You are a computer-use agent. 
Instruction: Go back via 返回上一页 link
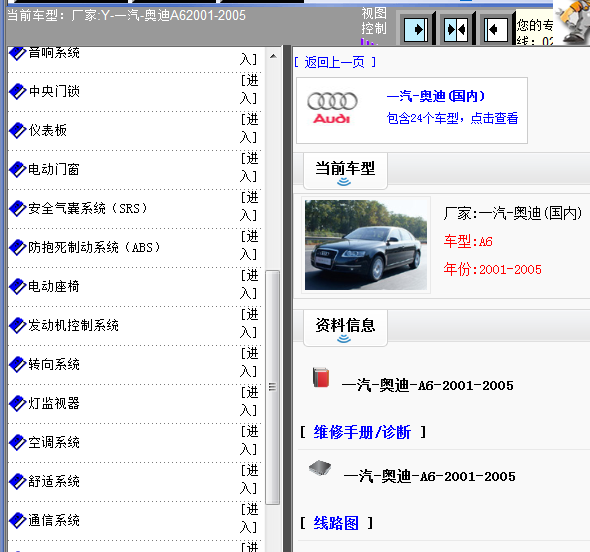pyautogui.click(x=335, y=62)
